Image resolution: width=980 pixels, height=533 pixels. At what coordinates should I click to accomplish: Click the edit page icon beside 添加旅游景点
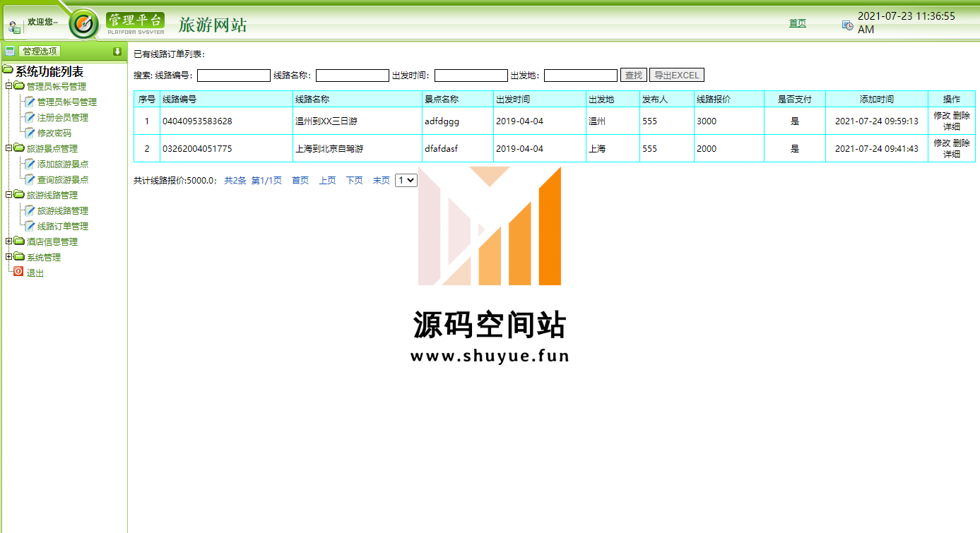[x=30, y=164]
